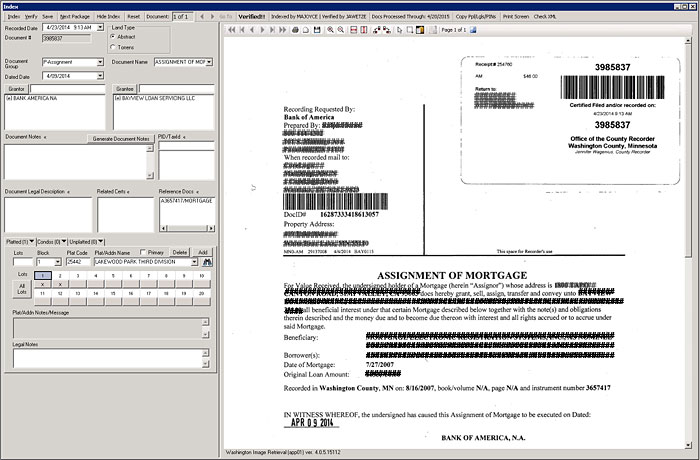The height and width of the screenshot is (460, 700).
Task: Go to first page icon
Action: pos(242,30)
